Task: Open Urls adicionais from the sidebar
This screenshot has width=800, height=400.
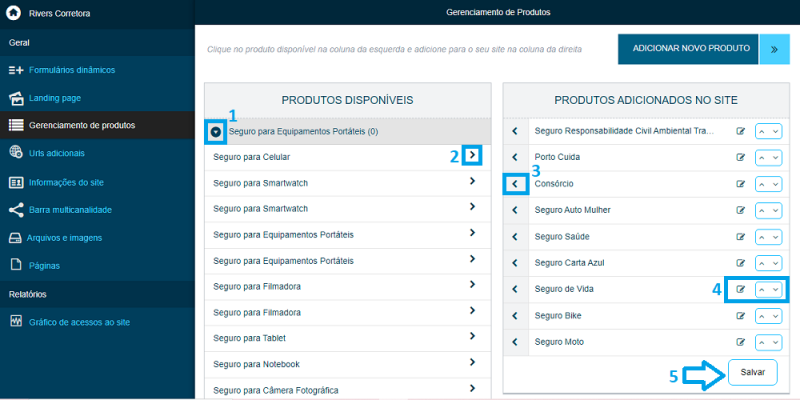Action: point(57,153)
